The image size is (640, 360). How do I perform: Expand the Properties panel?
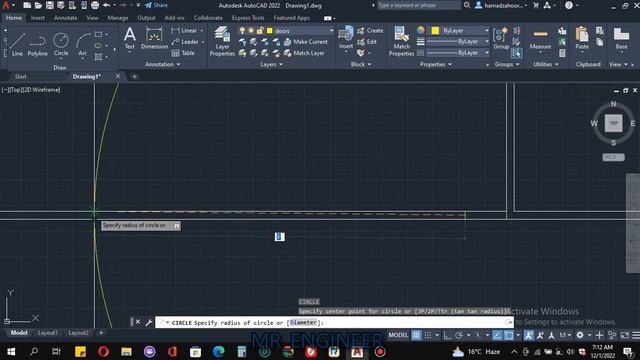pos(436,64)
